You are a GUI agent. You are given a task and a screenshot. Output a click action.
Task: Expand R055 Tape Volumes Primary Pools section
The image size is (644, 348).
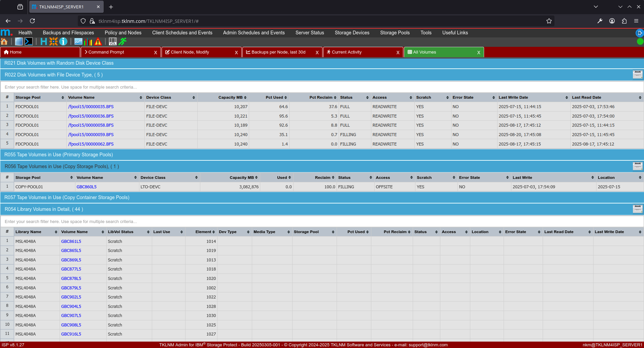[x=59, y=155]
